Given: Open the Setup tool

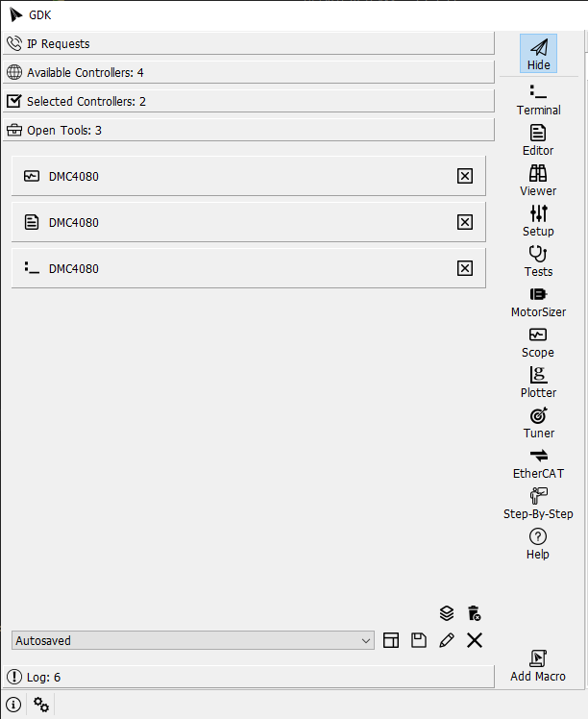Looking at the screenshot, I should pos(538,220).
